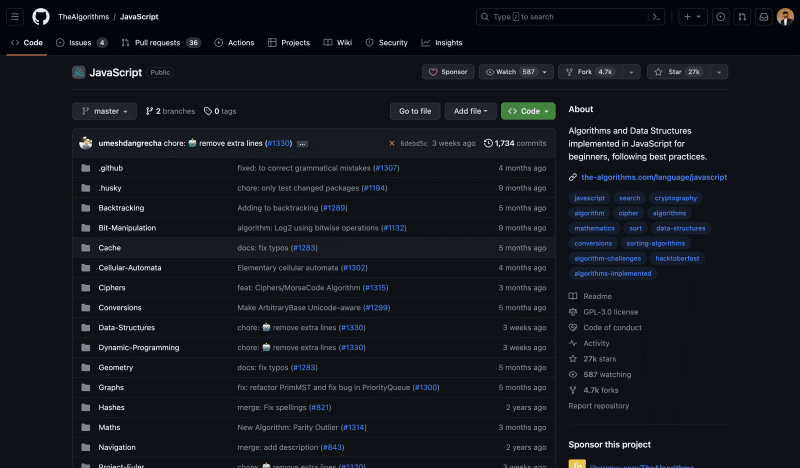Screen dimensions: 800x468
Task: Open the issues shortcut icon in header
Action: [720, 17]
